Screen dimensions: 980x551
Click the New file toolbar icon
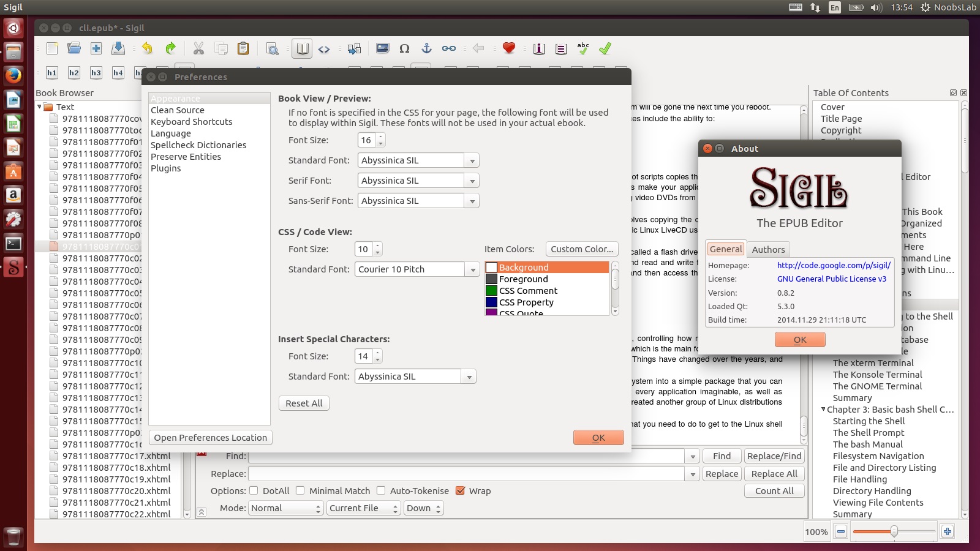coord(52,48)
